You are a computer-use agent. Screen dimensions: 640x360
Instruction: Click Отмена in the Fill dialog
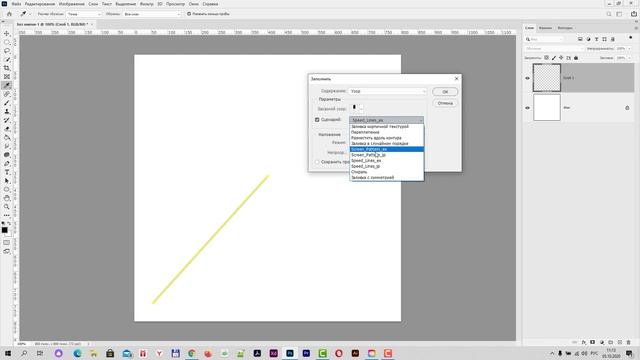click(445, 103)
